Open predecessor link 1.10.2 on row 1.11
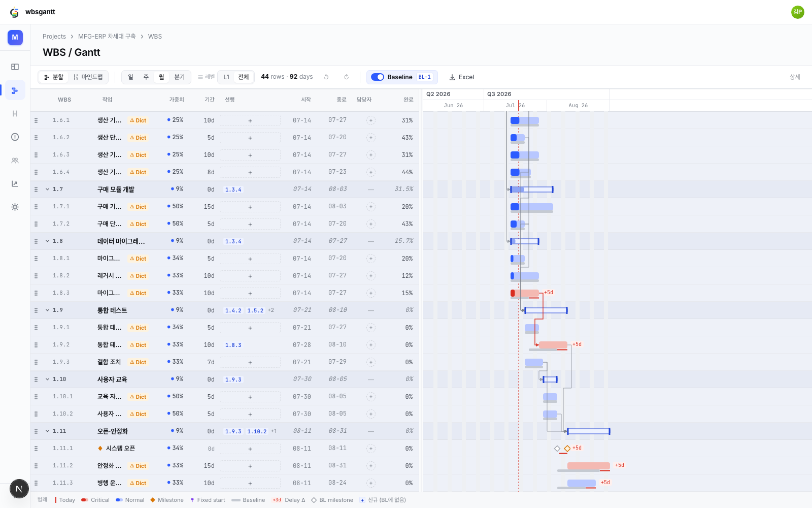The width and height of the screenshot is (812, 508). click(x=257, y=431)
